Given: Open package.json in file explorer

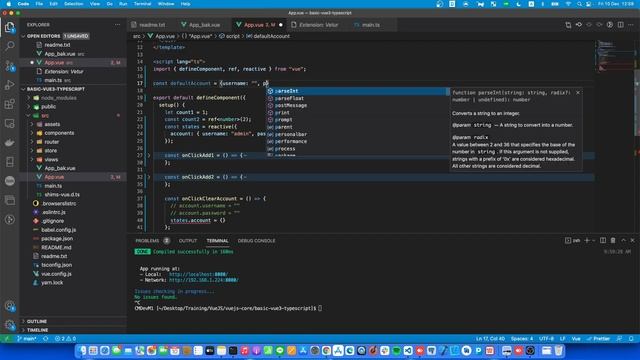Looking at the screenshot, I should (x=57, y=239).
